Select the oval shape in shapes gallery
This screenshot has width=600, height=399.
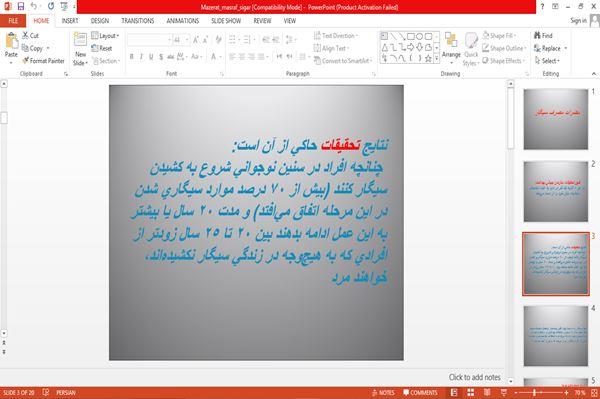[419, 36]
